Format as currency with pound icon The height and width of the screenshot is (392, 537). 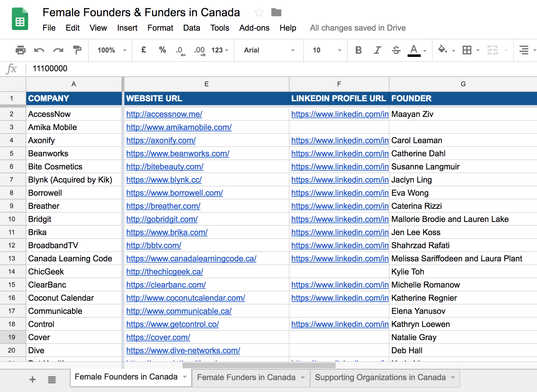(x=144, y=50)
